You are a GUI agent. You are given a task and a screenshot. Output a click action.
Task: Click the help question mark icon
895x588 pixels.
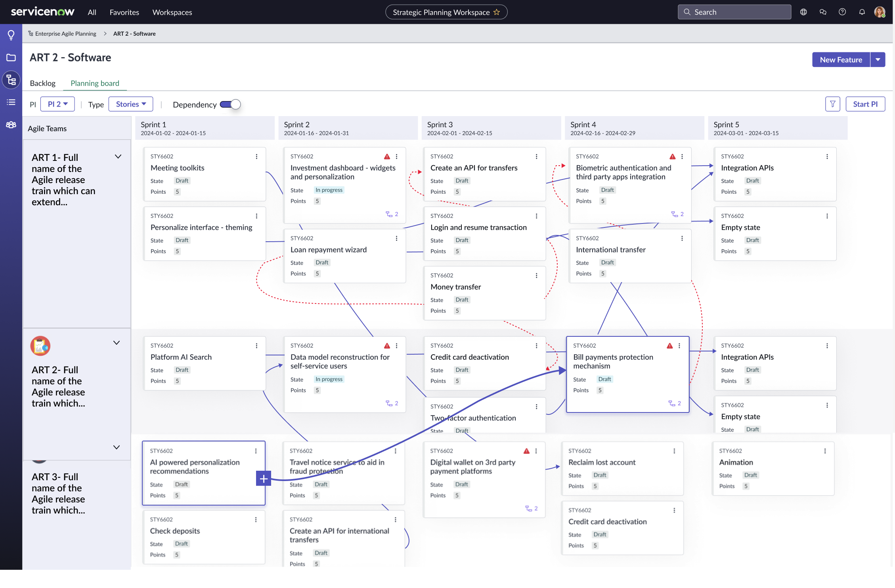[842, 12]
